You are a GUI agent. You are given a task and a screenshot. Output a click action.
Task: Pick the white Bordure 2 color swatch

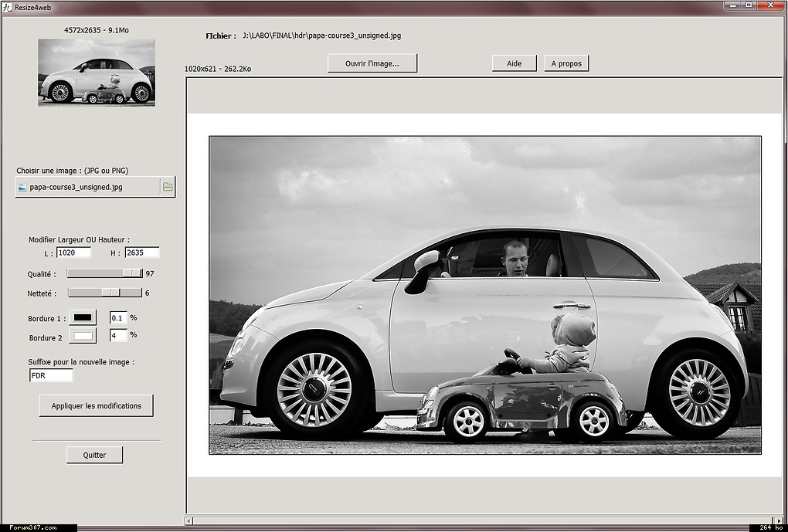(83, 336)
